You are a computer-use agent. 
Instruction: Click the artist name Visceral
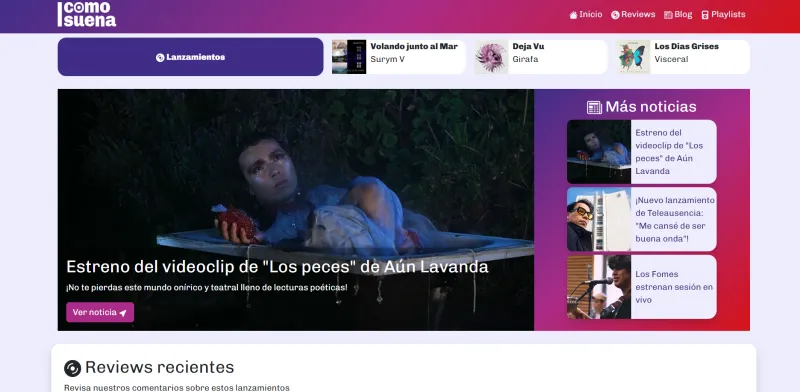[x=671, y=59]
